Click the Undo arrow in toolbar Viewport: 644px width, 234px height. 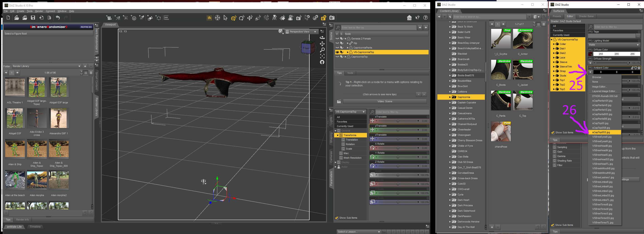pyautogui.click(x=58, y=18)
